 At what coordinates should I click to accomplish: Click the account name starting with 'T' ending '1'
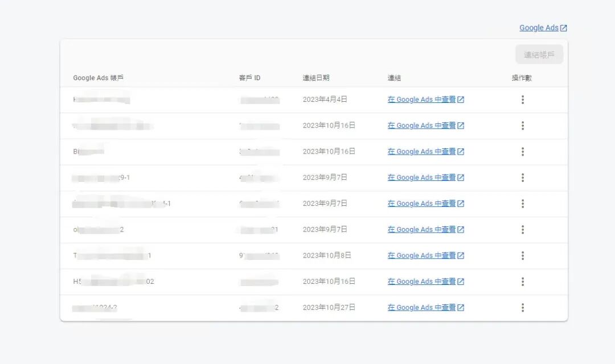point(112,255)
